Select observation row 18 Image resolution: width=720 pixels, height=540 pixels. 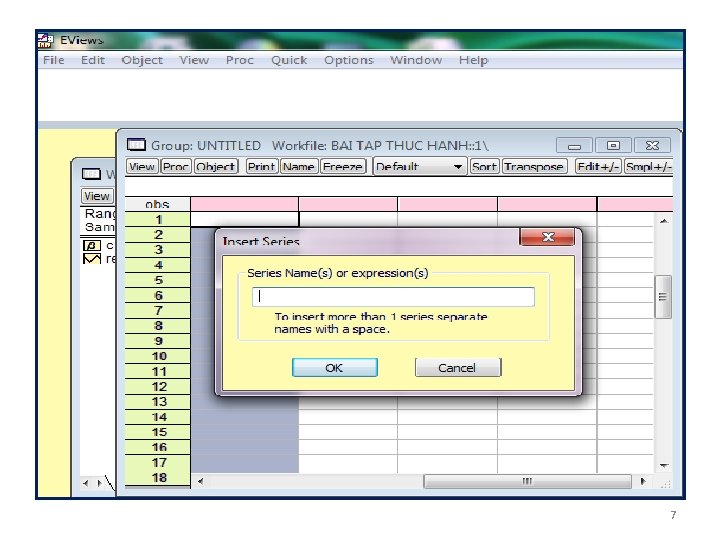point(158,478)
